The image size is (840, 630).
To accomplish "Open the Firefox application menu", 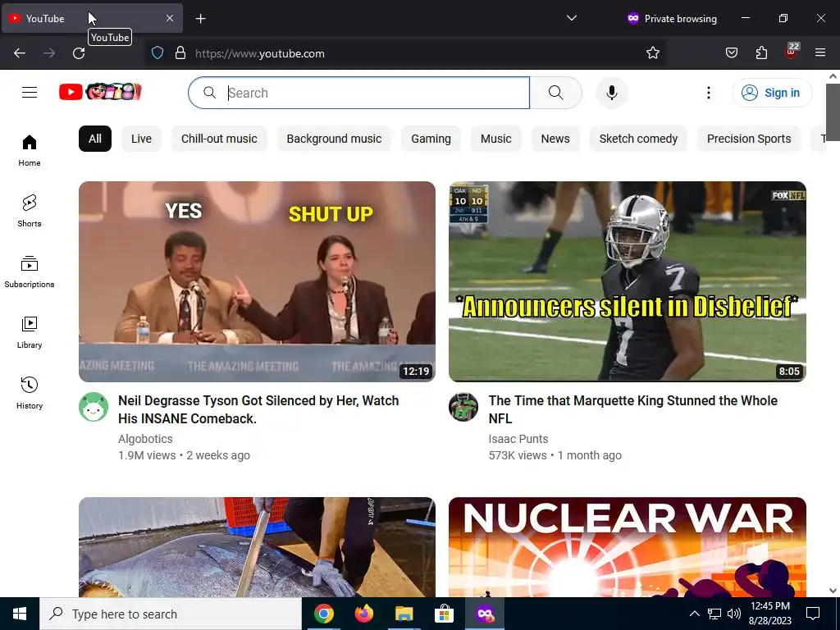I will (x=820, y=53).
